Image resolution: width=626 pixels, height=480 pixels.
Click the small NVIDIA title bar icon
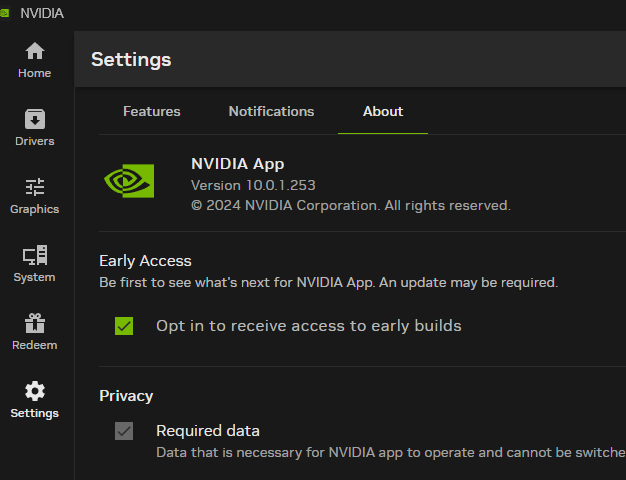(x=4, y=13)
